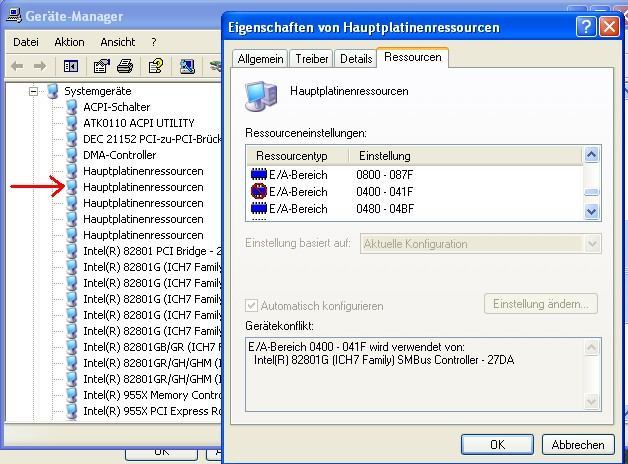
Task: Click the conflict icon beside 0400 - 041F
Action: coord(259,191)
